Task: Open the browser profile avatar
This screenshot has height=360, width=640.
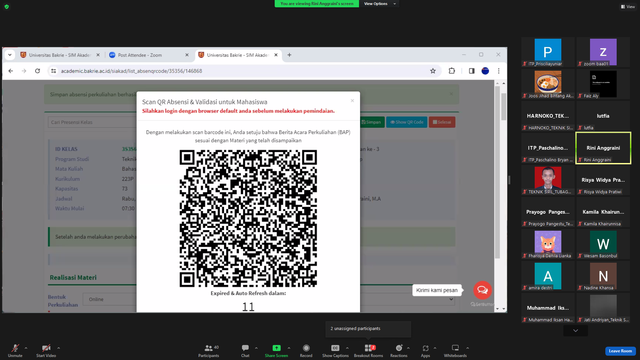Action: 485,71
